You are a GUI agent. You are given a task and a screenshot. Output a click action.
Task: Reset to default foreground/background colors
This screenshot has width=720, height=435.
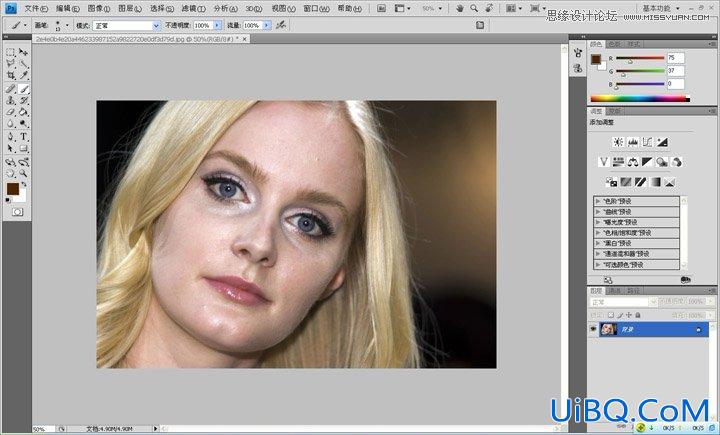(x=8, y=201)
